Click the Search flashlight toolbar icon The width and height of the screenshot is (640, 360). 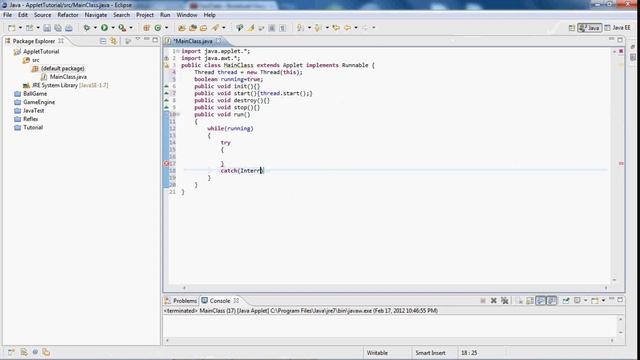coord(215,28)
